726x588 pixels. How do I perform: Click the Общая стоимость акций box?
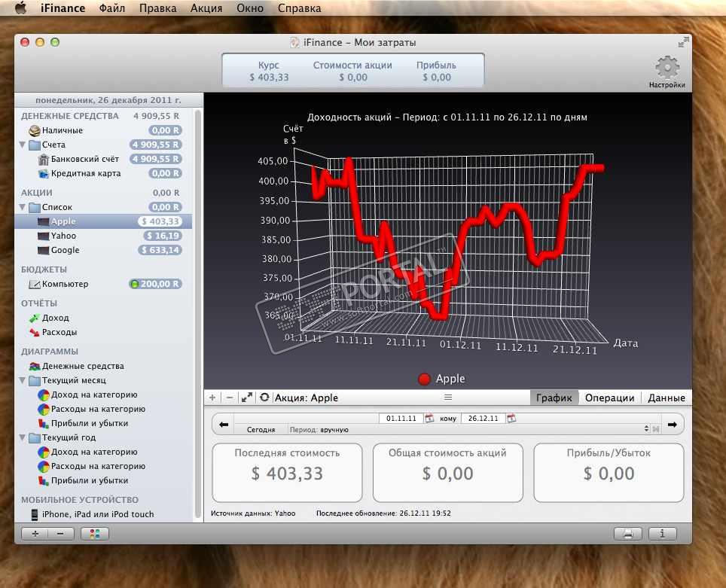point(448,473)
